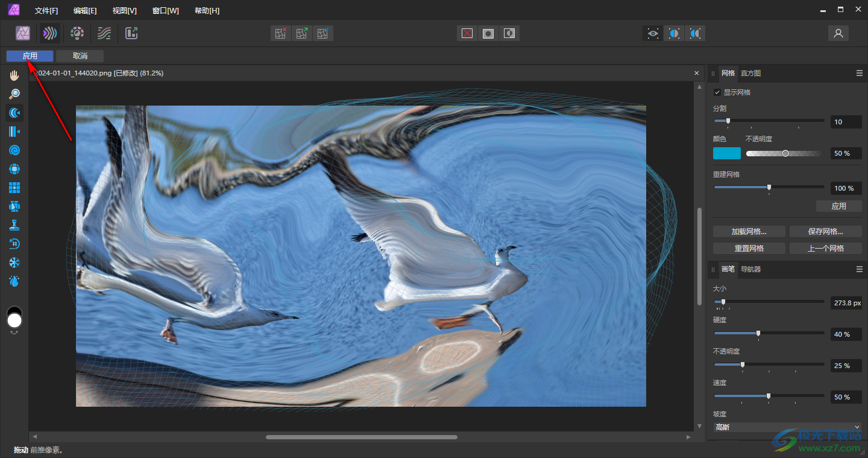Click the 重置网格 button
This screenshot has height=458, width=868.
[749, 248]
